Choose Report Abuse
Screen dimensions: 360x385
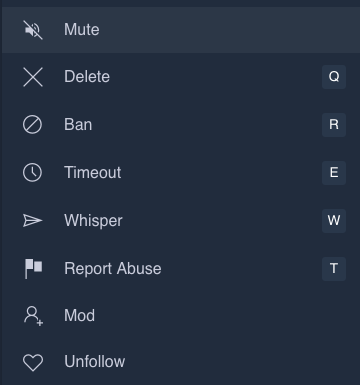pyautogui.click(x=181, y=268)
